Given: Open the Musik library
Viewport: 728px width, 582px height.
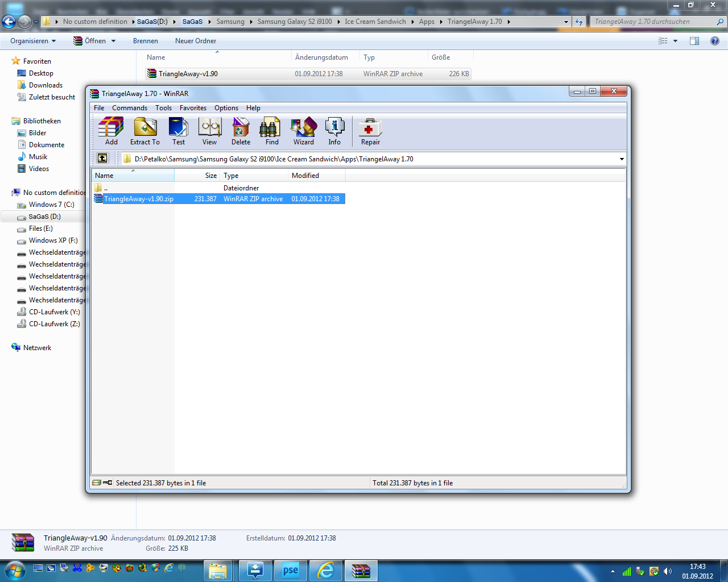Looking at the screenshot, I should tap(38, 157).
